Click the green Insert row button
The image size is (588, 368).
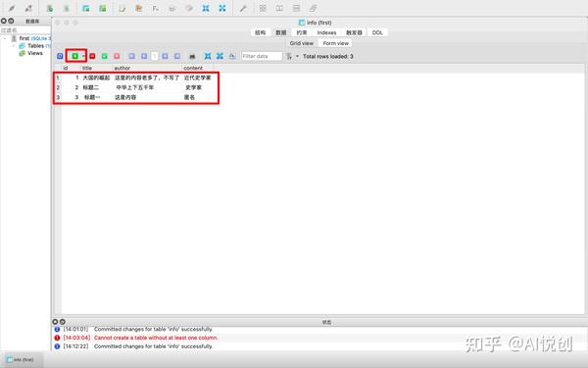pyautogui.click(x=75, y=56)
